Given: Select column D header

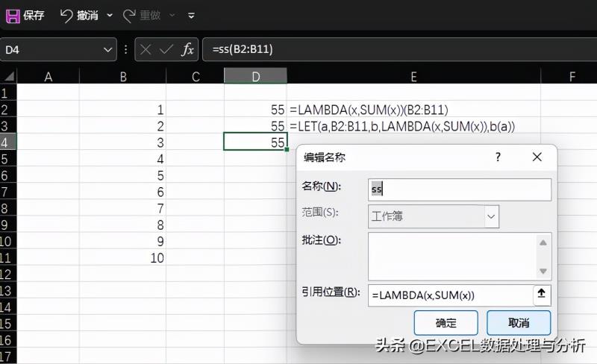Looking at the screenshot, I should (x=255, y=77).
